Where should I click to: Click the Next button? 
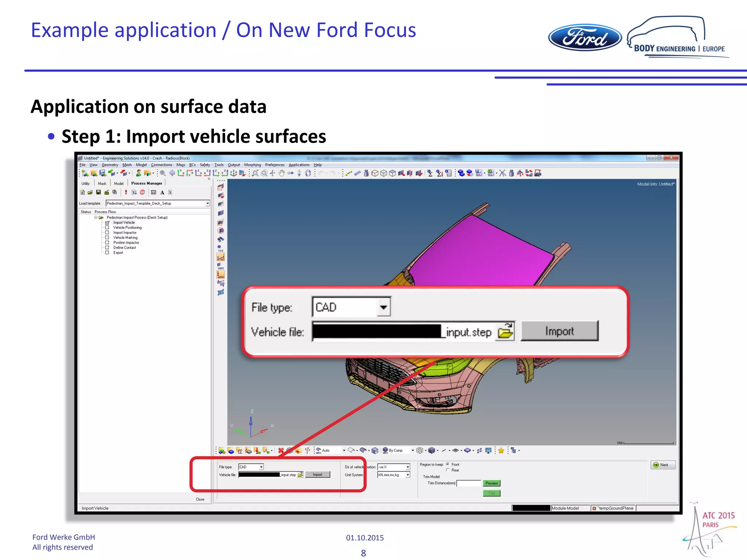[x=663, y=465]
